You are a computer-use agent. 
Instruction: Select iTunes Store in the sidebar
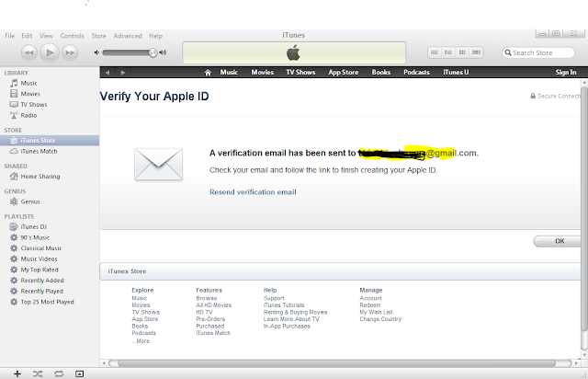coord(50,141)
